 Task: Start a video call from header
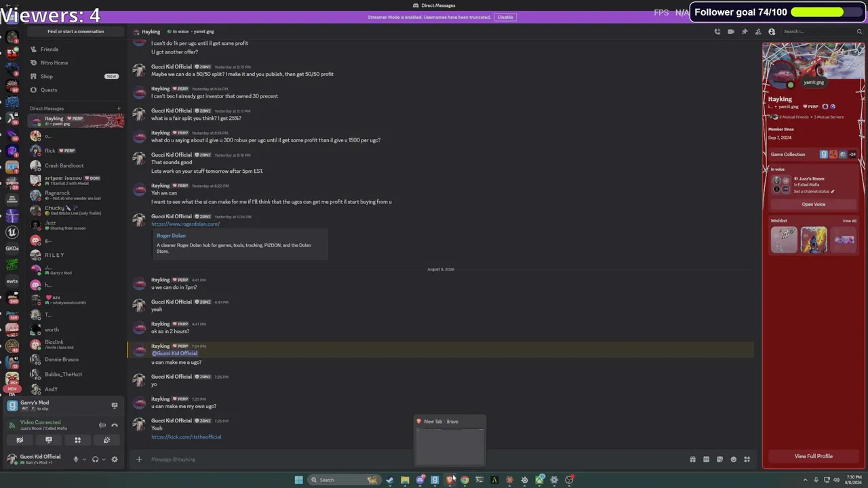[x=731, y=31]
